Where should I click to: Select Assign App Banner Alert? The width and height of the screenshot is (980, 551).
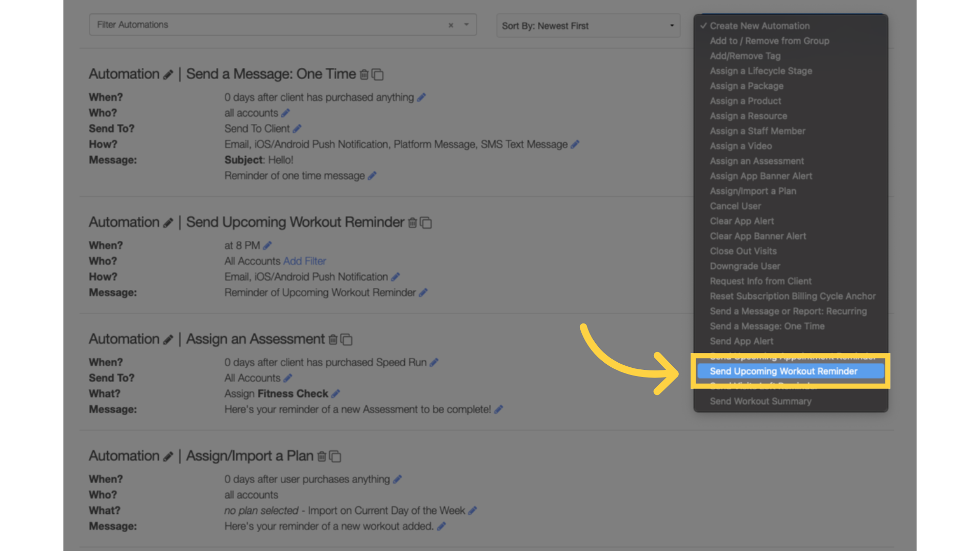click(791, 176)
